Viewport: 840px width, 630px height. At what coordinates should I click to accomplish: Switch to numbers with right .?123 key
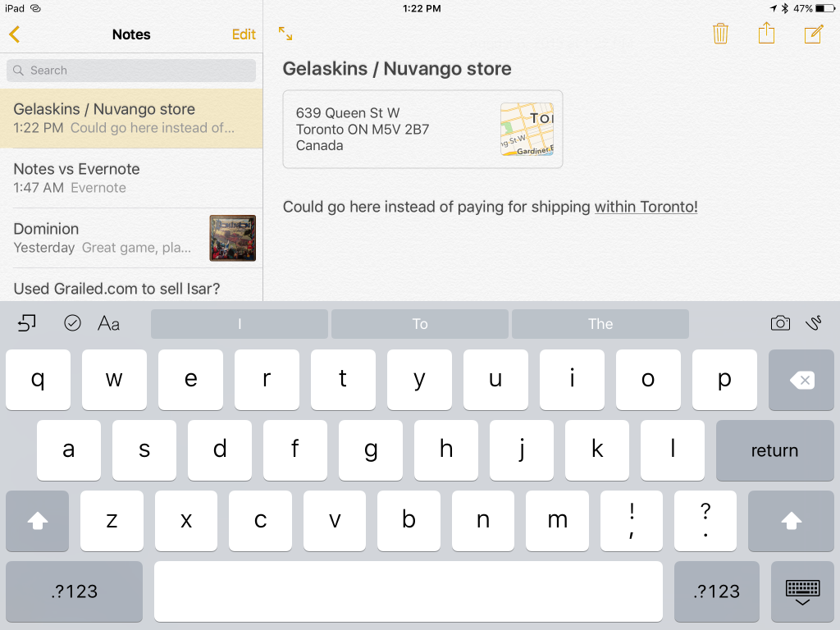[x=717, y=591]
